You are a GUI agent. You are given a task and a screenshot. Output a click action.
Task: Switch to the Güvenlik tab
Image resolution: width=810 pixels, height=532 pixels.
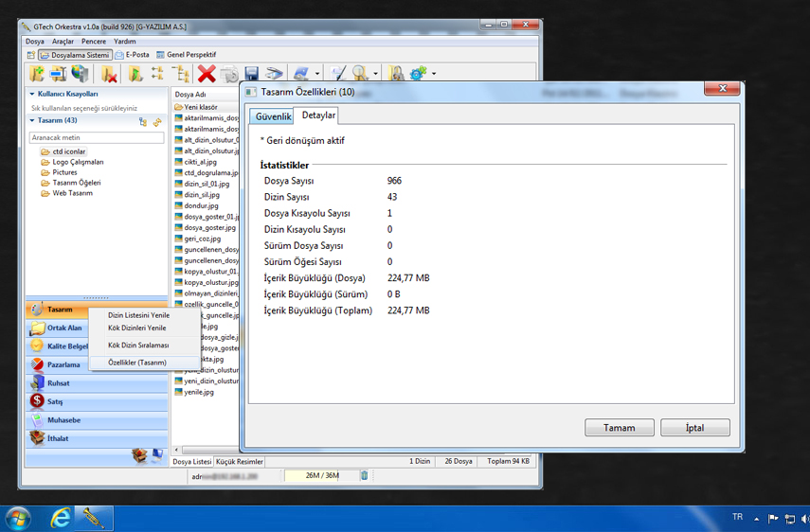pos(273,116)
